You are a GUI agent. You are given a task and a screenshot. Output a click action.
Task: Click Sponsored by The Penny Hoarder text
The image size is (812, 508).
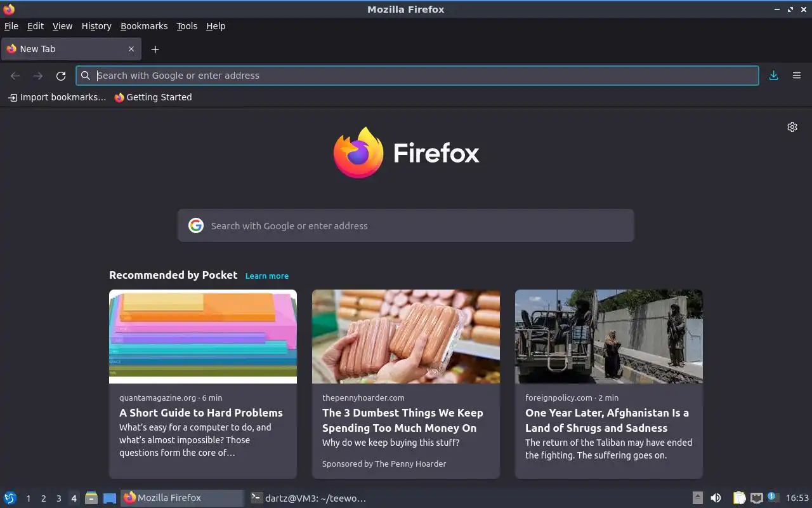pyautogui.click(x=384, y=464)
